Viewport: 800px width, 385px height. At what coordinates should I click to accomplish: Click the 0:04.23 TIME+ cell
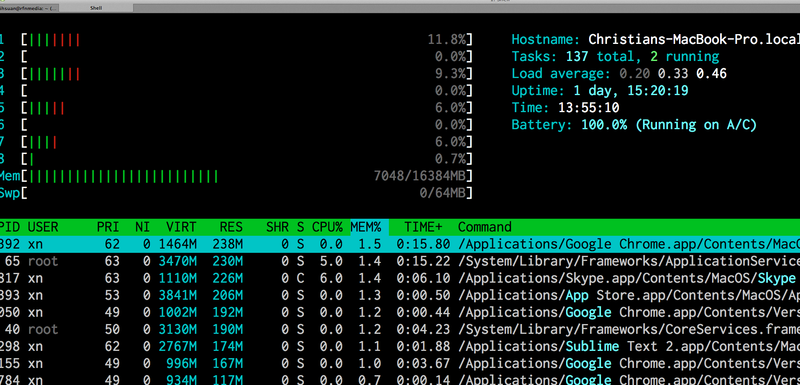tap(423, 329)
